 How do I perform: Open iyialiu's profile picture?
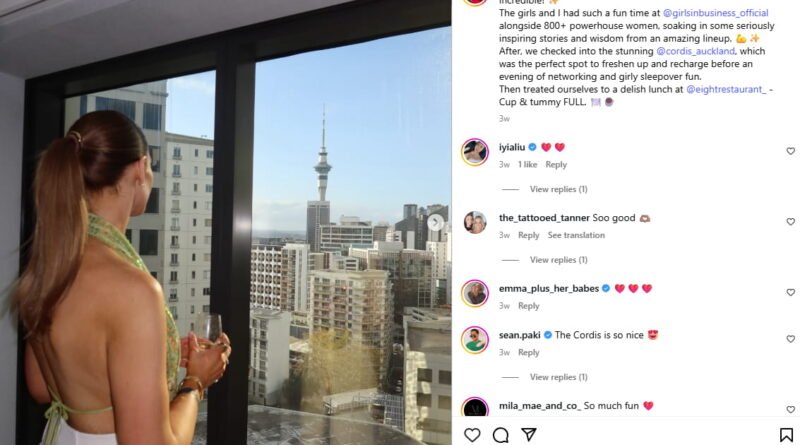[x=475, y=152]
